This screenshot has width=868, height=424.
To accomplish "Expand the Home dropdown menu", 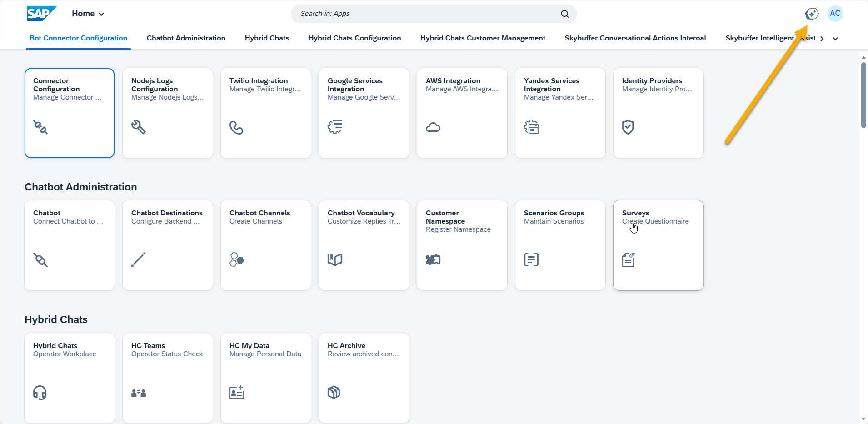I will click(x=88, y=14).
